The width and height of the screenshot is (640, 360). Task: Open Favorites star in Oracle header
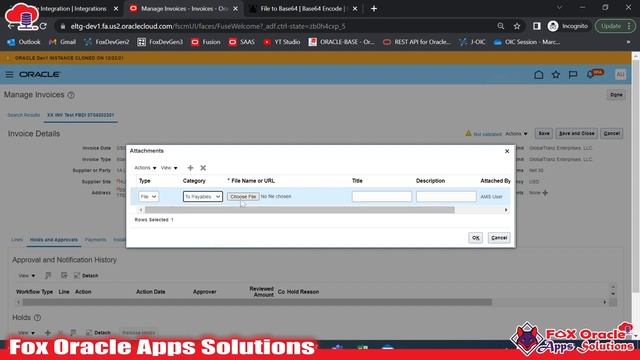(x=556, y=75)
